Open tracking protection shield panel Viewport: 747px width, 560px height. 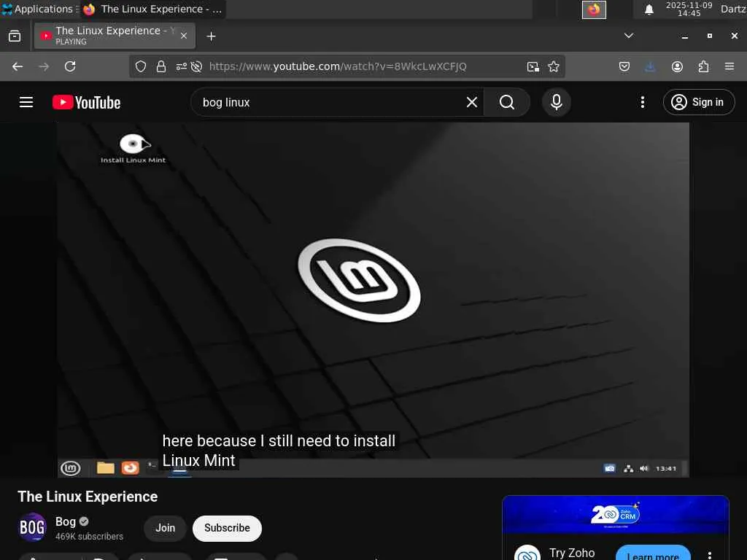click(x=140, y=66)
